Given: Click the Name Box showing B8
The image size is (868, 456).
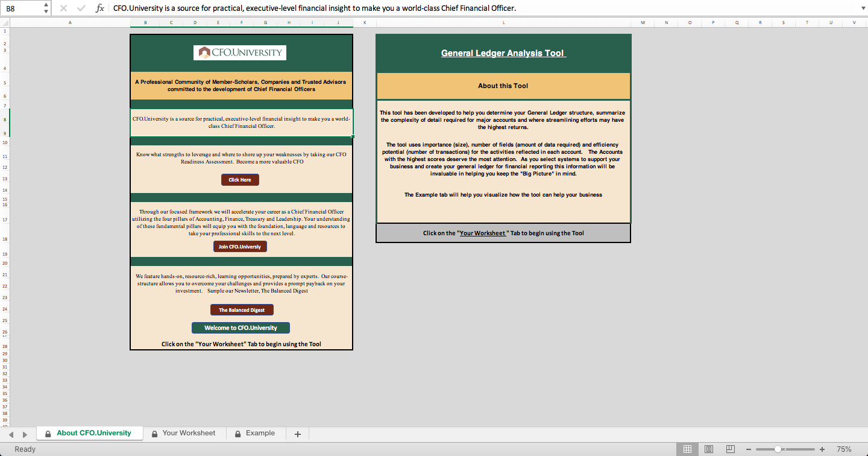Looking at the screenshot, I should click(22, 8).
